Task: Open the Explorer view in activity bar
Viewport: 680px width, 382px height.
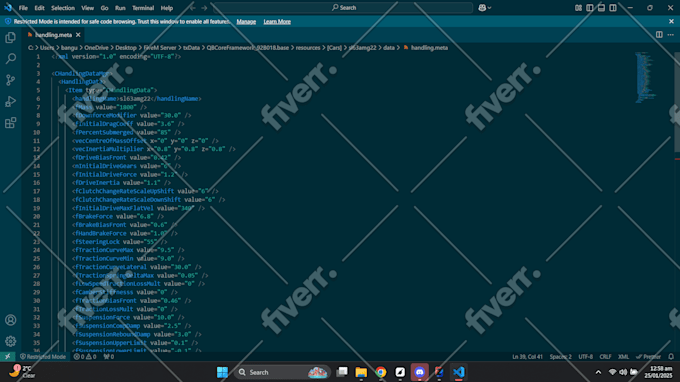Action: coord(10,38)
